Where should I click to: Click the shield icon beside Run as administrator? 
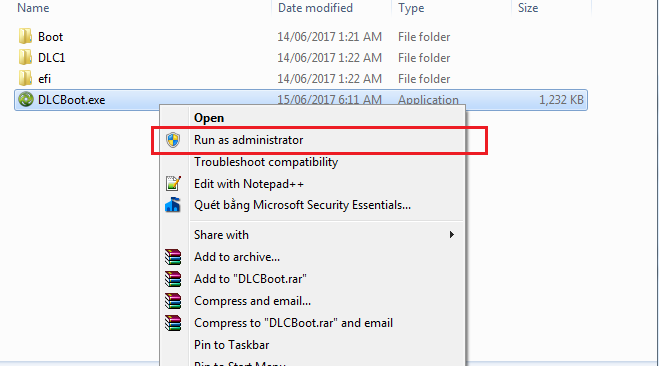(173, 140)
